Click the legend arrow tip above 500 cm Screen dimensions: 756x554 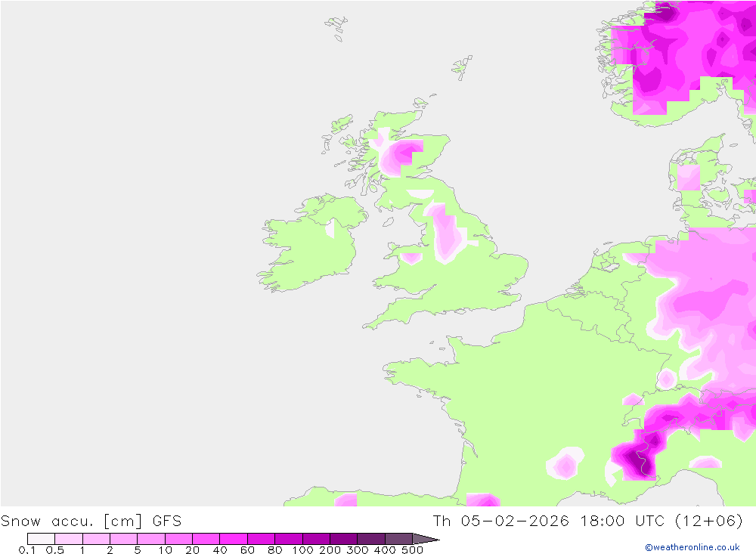point(426,539)
